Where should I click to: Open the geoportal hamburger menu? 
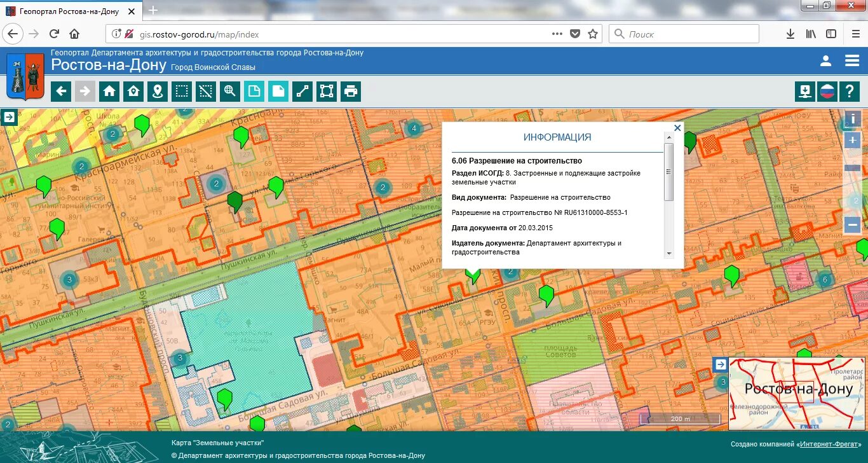click(x=852, y=61)
